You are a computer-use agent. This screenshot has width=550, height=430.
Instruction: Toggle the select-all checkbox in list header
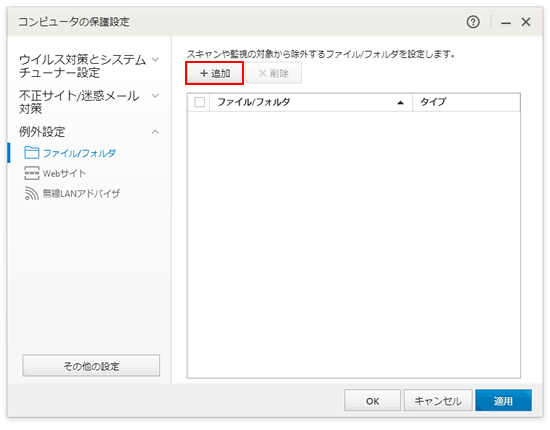(x=200, y=102)
